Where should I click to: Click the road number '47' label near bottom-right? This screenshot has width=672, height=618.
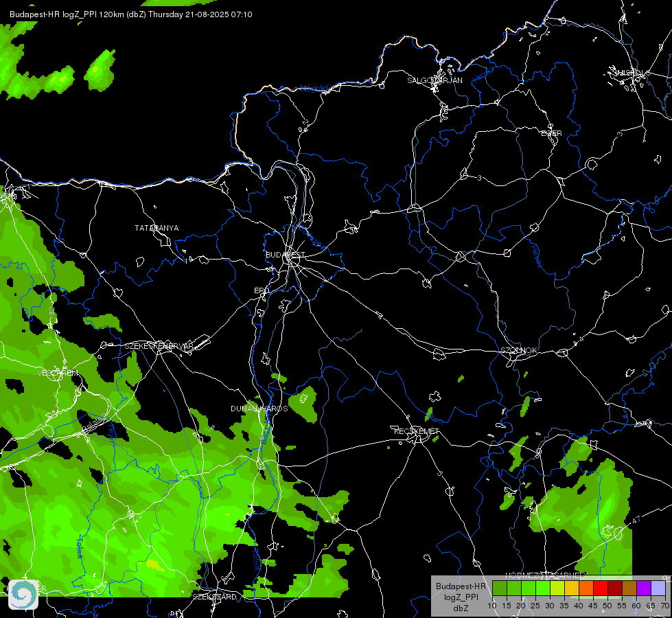click(x=636, y=520)
